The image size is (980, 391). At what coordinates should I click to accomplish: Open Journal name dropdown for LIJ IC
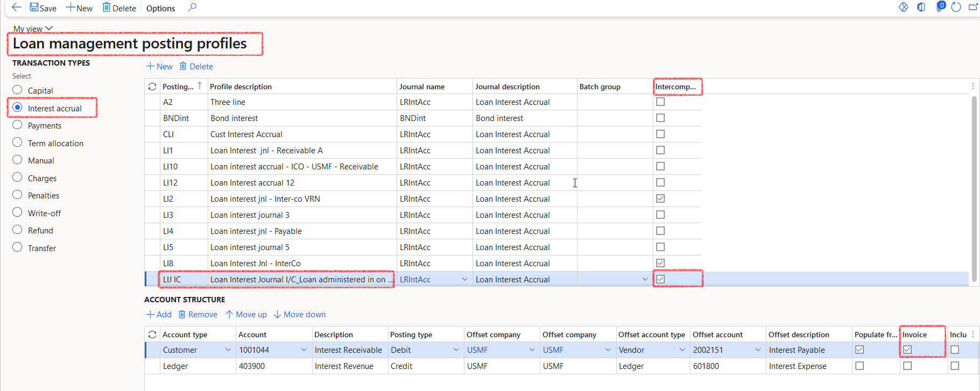coord(465,279)
